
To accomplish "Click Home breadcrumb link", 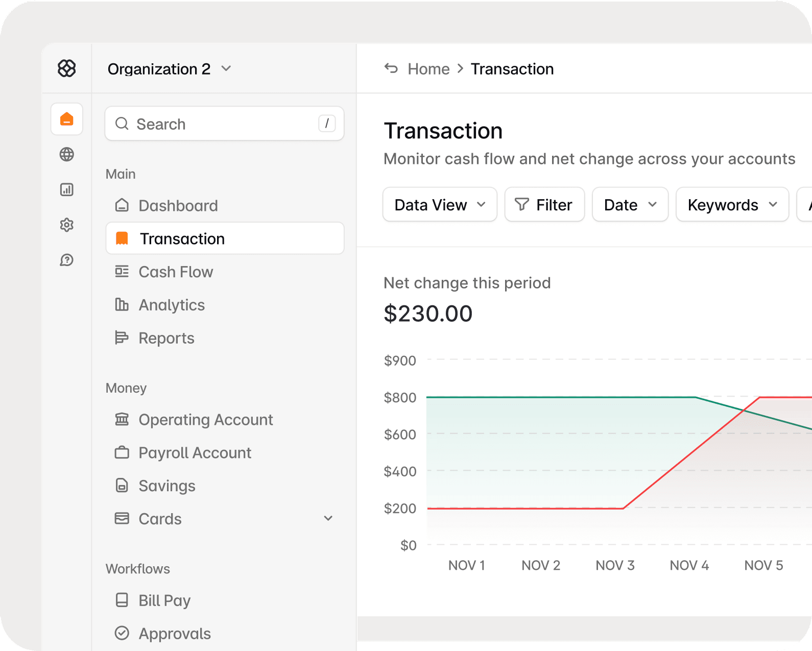I will (428, 69).
